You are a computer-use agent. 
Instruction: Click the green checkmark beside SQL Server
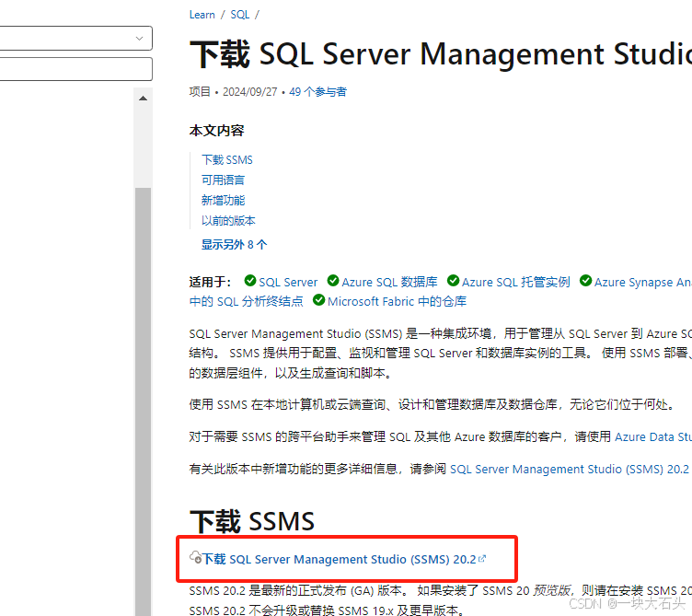point(250,281)
